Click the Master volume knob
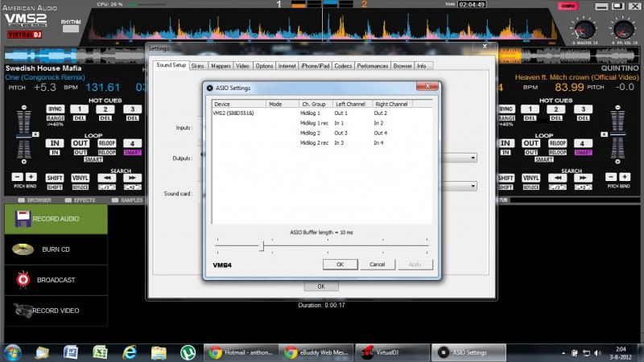644x362 pixels. [x=584, y=30]
